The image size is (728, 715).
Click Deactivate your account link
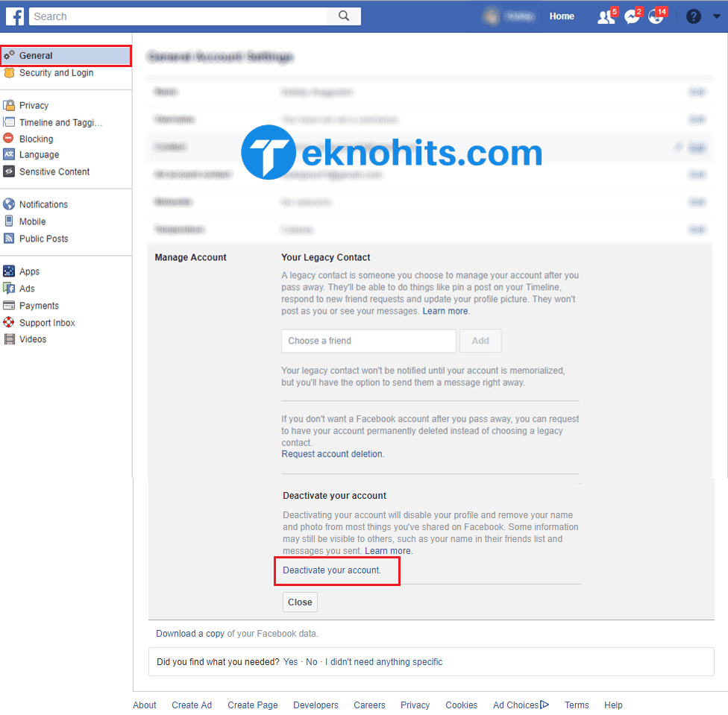coord(331,570)
